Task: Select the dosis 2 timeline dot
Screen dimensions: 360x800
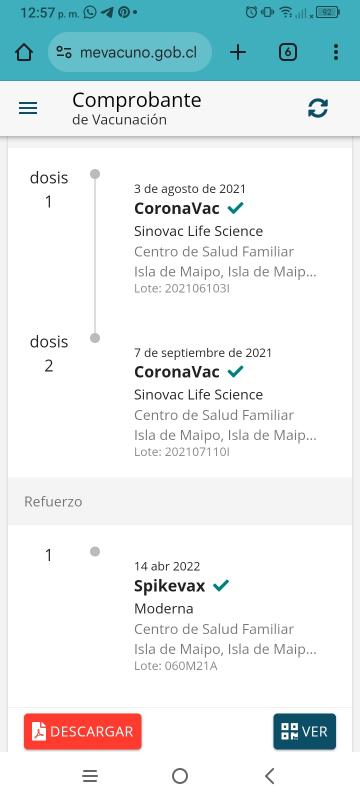Action: [95, 338]
